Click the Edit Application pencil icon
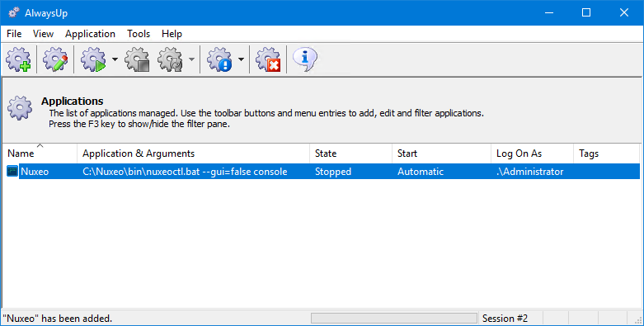The height and width of the screenshot is (326, 644). coord(55,60)
